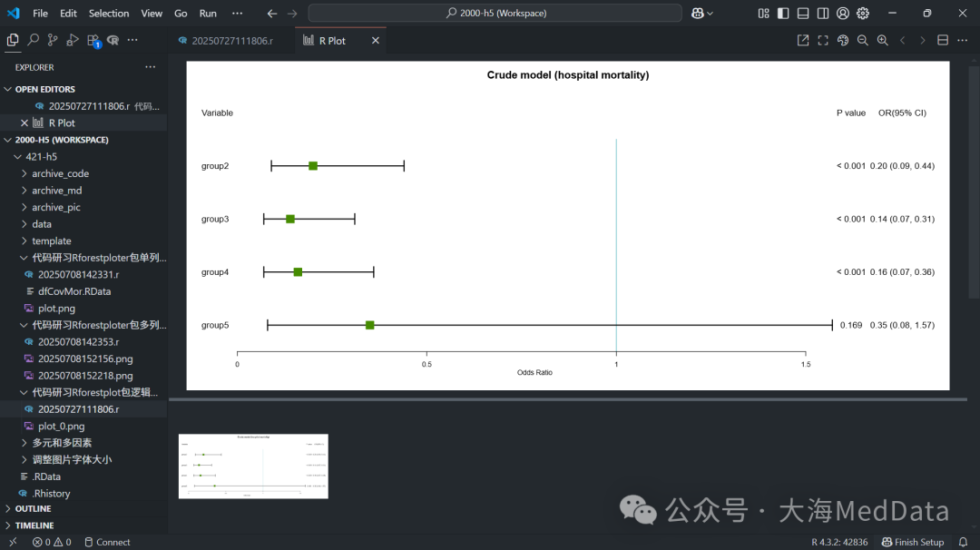Click Connect in the status bar
The image size is (980, 550).
point(107,542)
